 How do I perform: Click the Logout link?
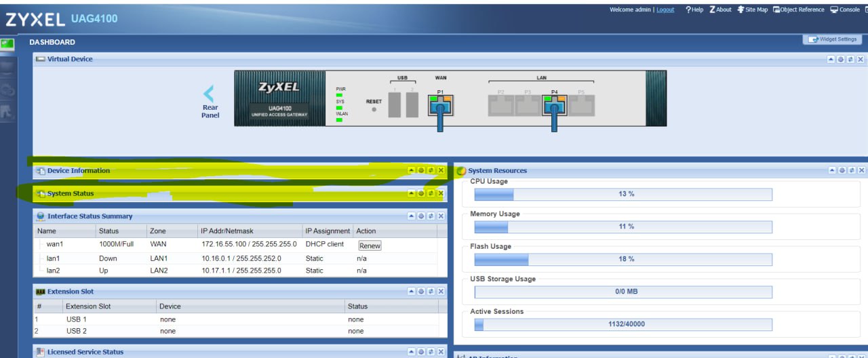pyautogui.click(x=665, y=9)
